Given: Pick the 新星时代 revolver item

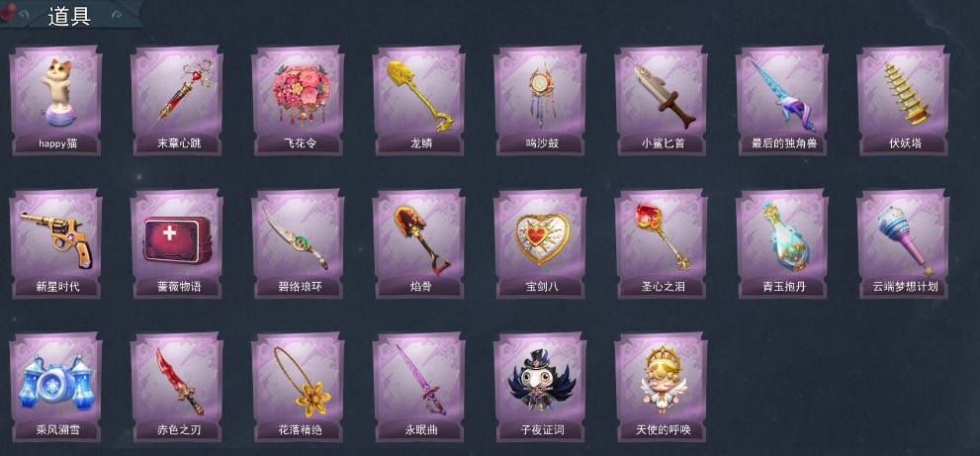Looking at the screenshot, I should click(56, 244).
